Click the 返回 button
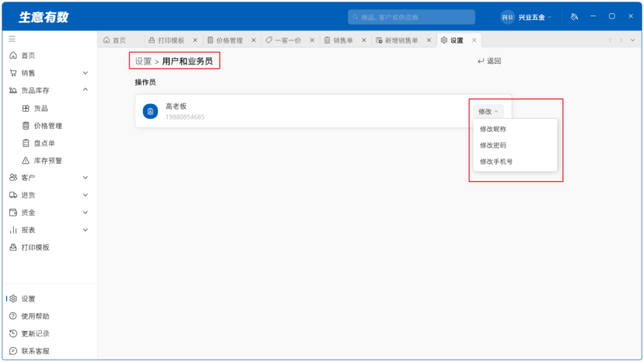Image resolution: width=644 pixels, height=362 pixels. 489,61
